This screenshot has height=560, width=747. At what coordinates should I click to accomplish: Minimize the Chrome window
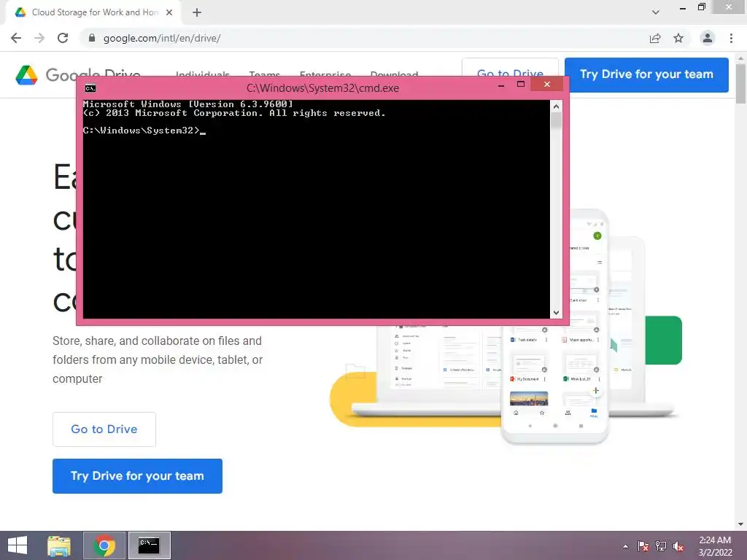(683, 7)
